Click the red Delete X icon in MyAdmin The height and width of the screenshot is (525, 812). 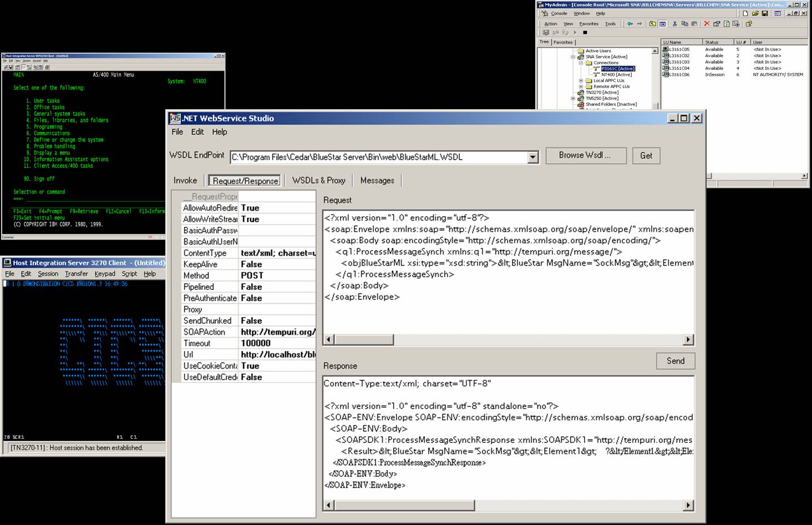tap(707, 24)
